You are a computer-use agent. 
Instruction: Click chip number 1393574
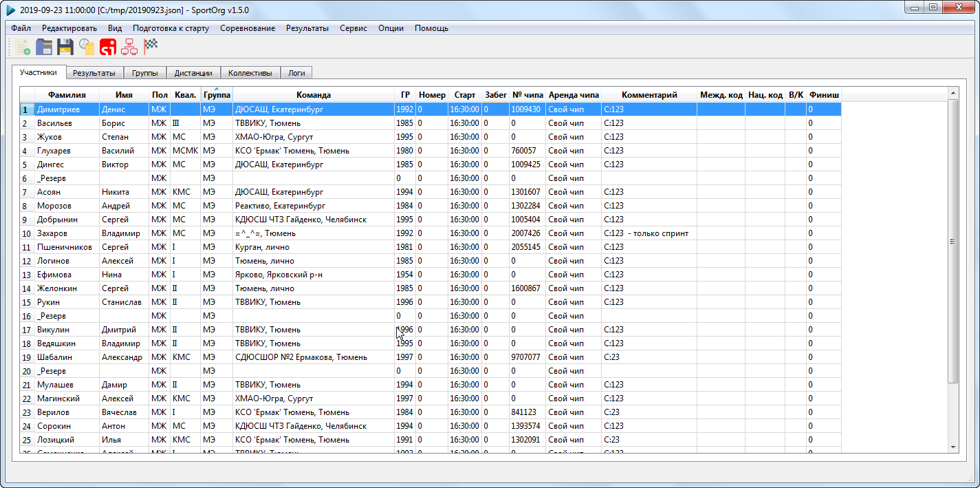[527, 426]
